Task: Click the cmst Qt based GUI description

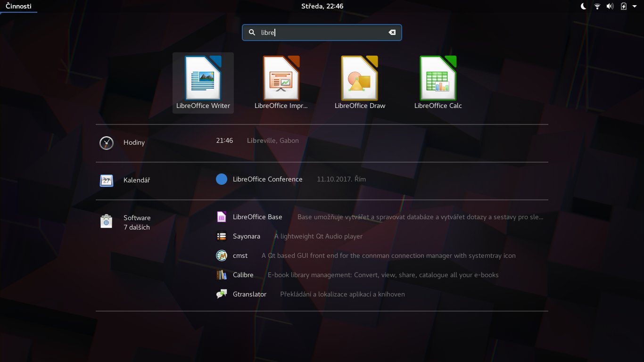Action: click(388, 255)
